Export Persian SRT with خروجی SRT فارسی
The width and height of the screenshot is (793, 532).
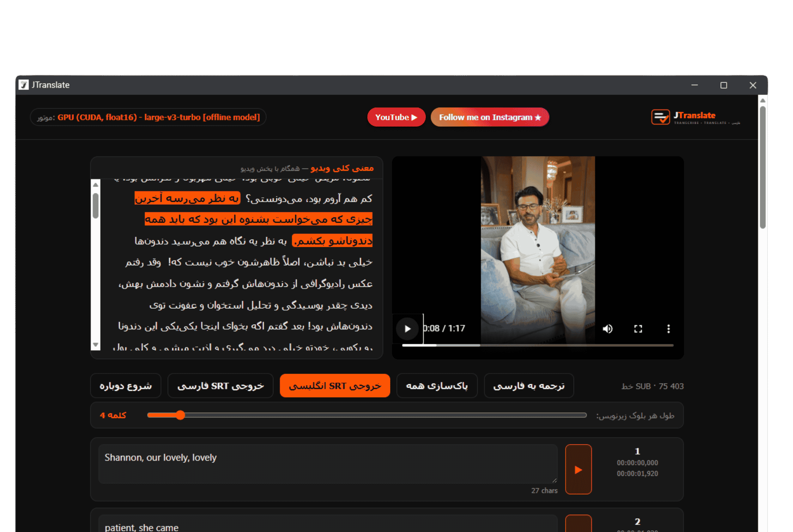click(220, 386)
